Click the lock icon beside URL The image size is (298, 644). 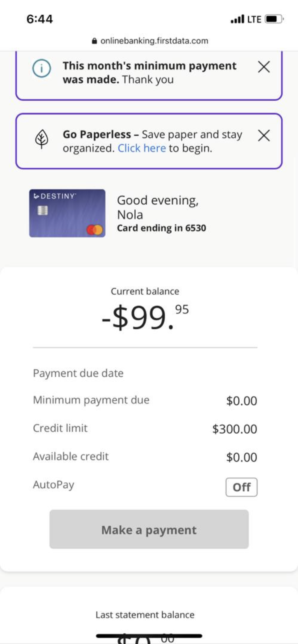pos(94,41)
